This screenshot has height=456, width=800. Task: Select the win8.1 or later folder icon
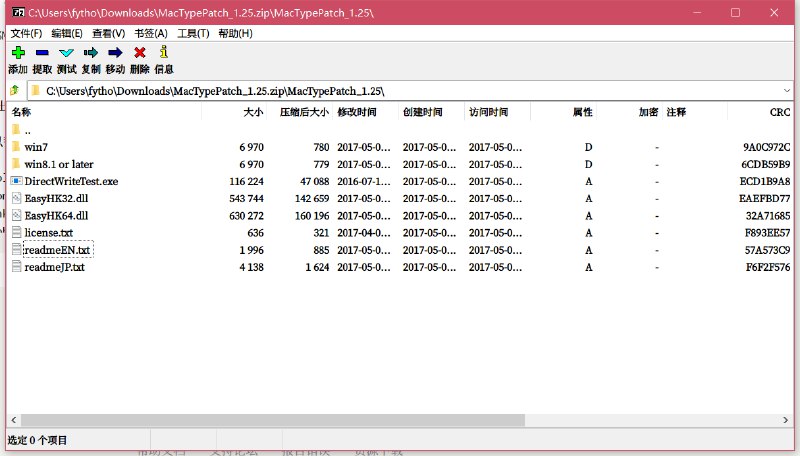[16, 164]
